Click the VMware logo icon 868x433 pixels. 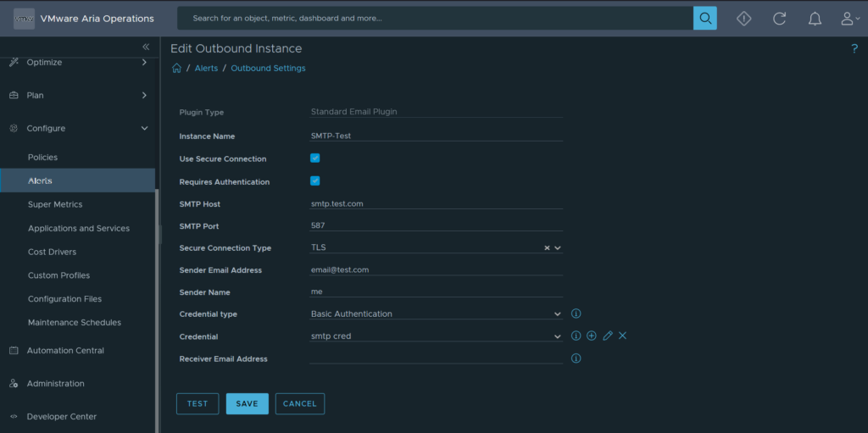pyautogui.click(x=25, y=19)
